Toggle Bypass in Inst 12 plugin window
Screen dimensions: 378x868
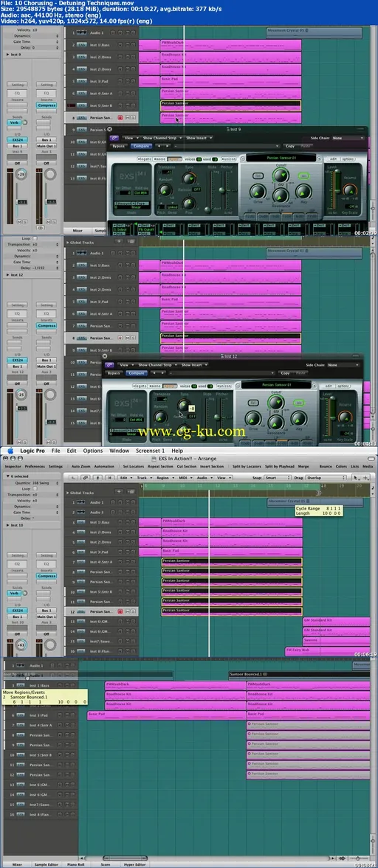114,373
